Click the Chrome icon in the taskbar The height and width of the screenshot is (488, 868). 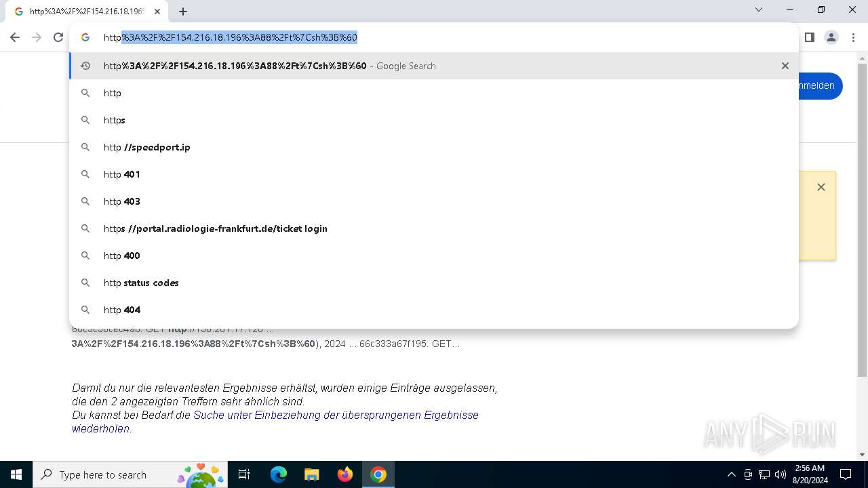pyautogui.click(x=378, y=474)
